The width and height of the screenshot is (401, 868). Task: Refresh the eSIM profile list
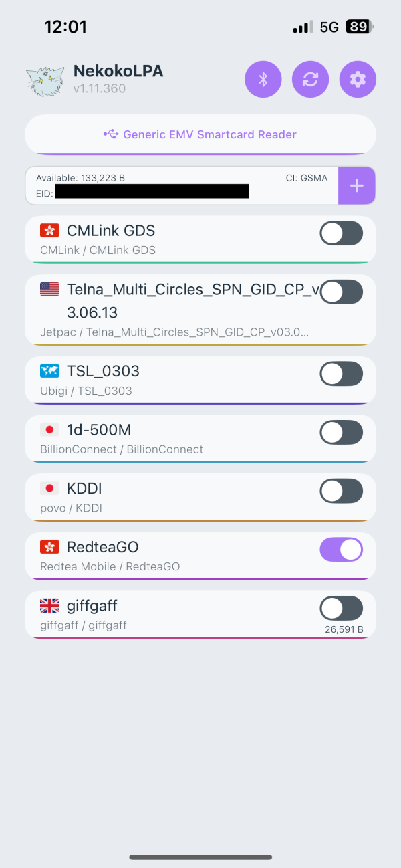click(310, 79)
